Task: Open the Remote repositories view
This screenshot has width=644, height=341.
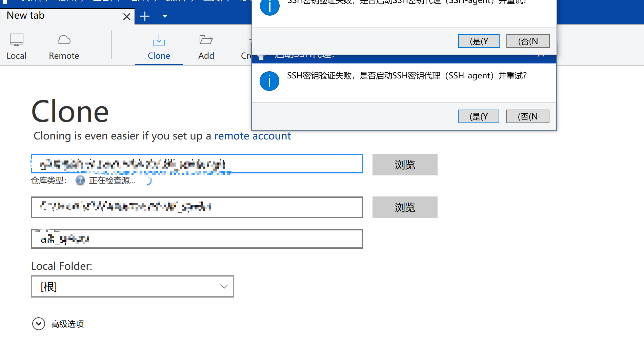Action: [x=64, y=46]
